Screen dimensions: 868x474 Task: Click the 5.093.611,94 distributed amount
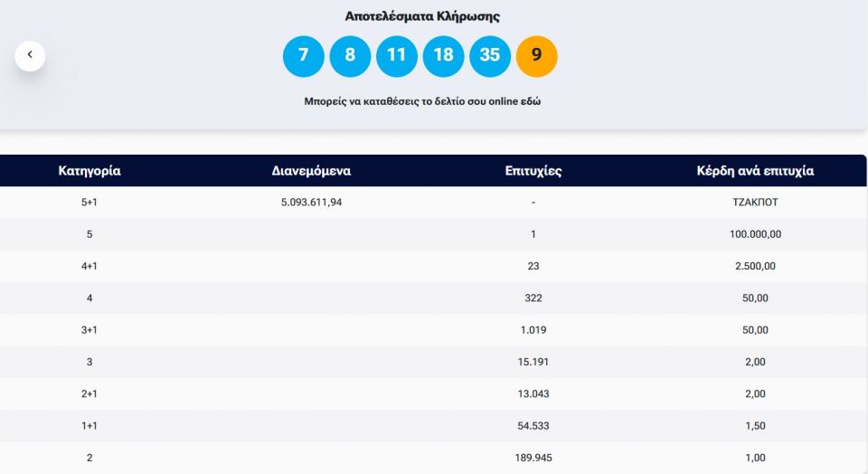311,202
